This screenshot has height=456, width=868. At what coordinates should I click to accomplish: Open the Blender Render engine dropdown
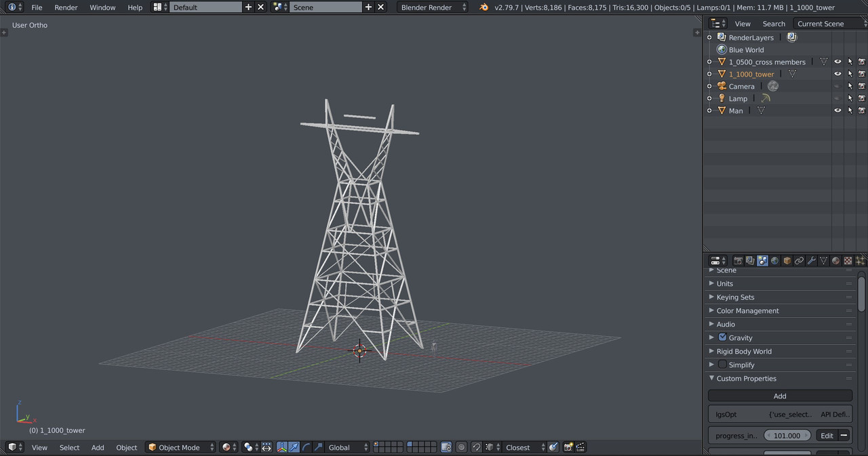pos(433,7)
